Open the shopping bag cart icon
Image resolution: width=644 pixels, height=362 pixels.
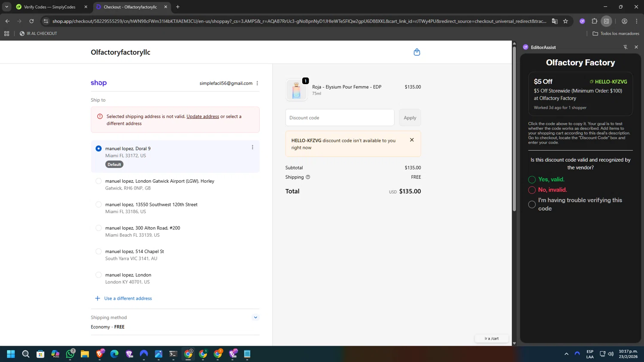(416, 52)
